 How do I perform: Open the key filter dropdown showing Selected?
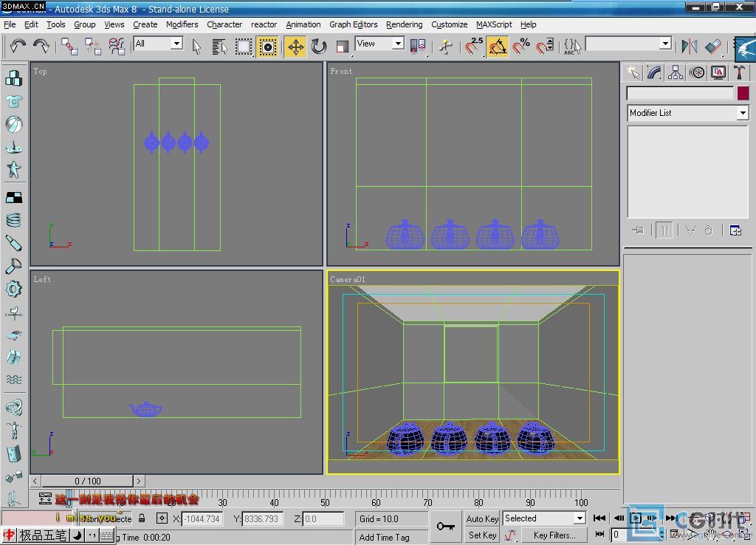[x=544, y=518]
